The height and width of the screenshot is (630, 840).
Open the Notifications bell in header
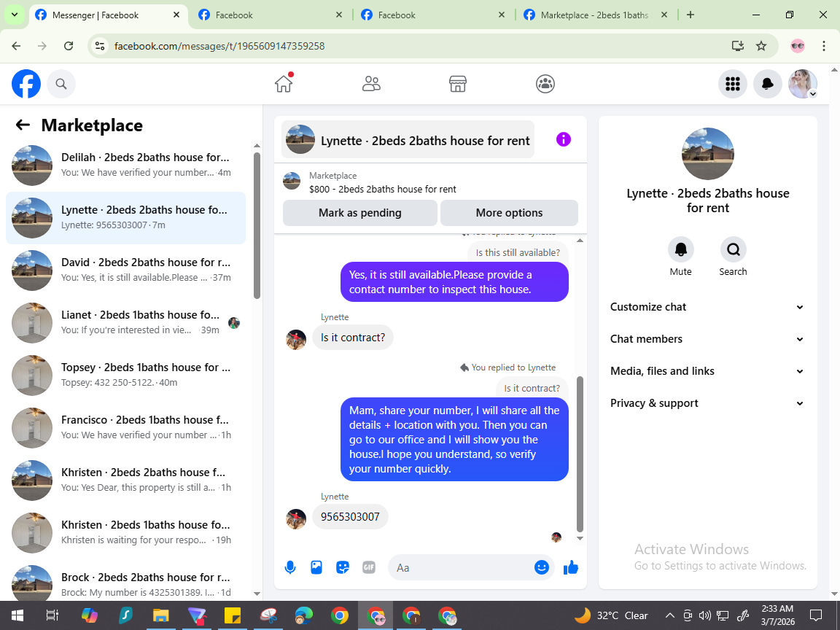tap(767, 84)
